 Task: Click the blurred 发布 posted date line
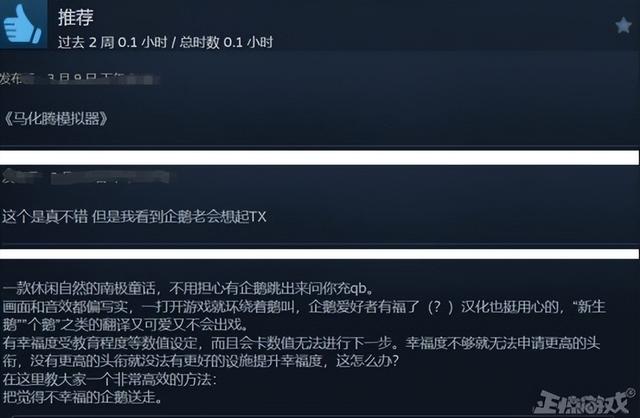(x=80, y=78)
